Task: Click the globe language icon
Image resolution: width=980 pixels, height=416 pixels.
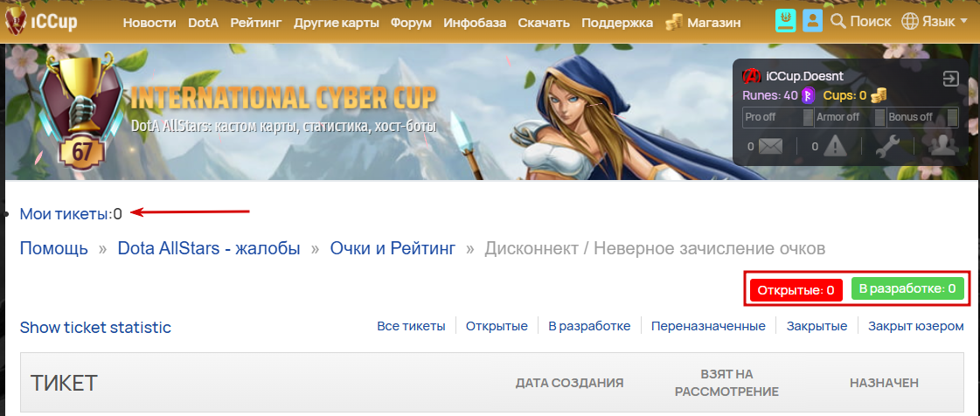Action: [x=909, y=22]
